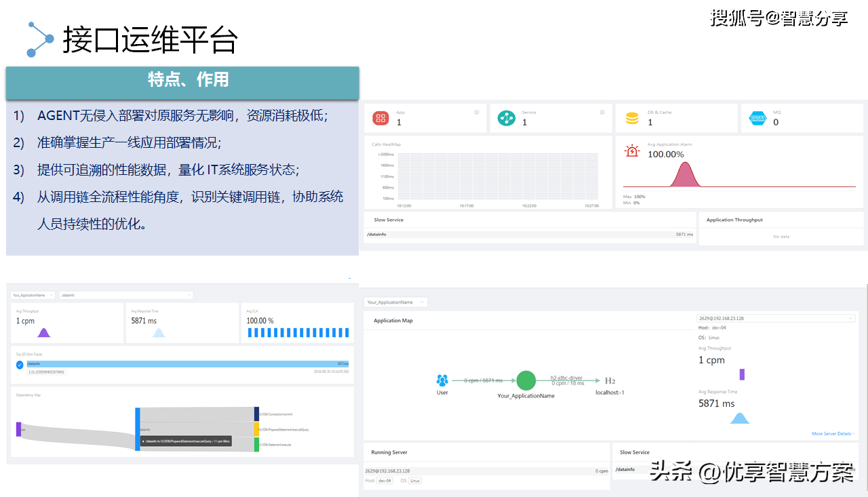
Task: Click the red App grid icon
Action: 380,119
